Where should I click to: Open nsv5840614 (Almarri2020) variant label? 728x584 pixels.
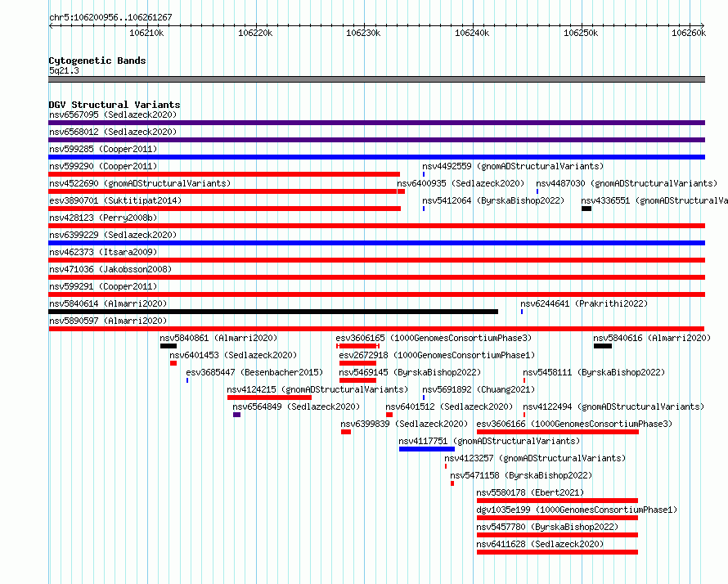(x=108, y=303)
